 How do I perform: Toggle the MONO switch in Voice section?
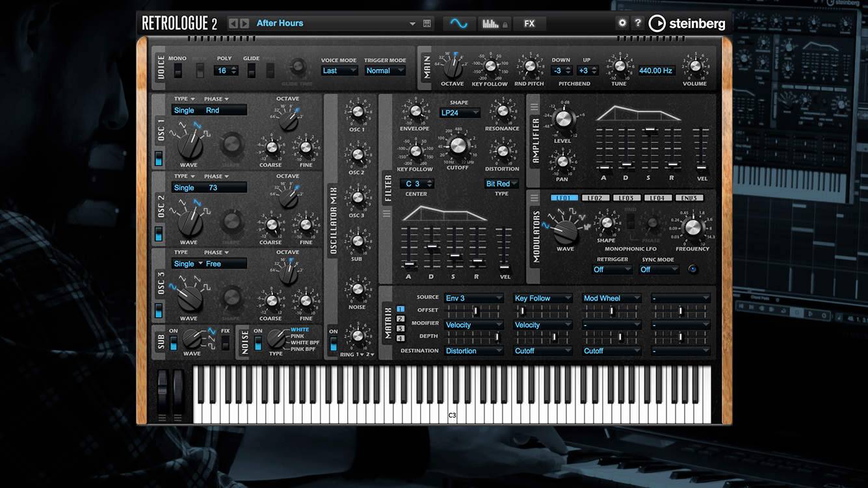point(177,70)
